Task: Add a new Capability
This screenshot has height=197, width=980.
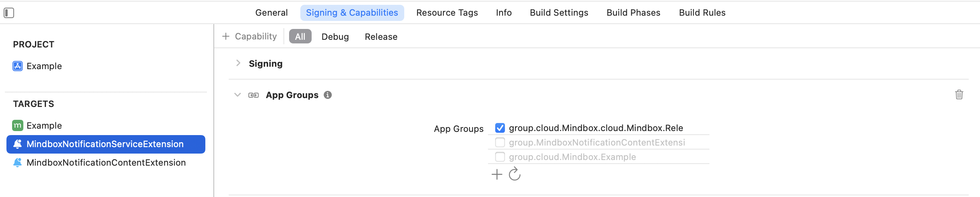Action: pos(249,37)
